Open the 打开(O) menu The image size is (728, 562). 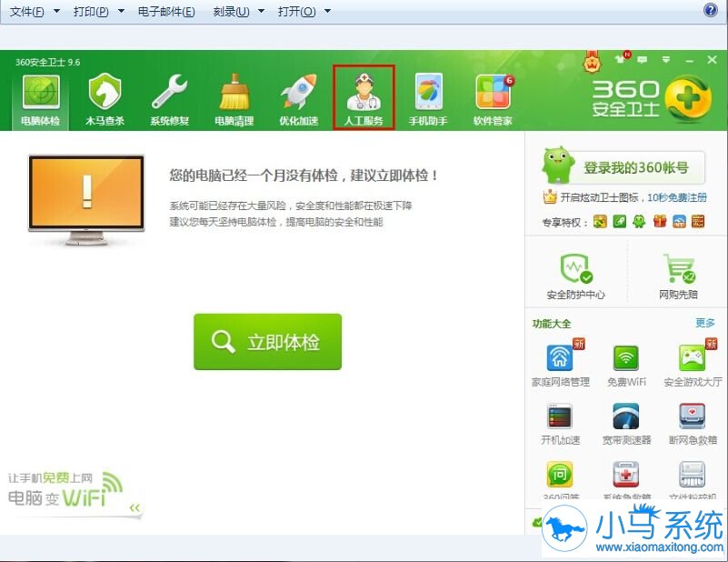tap(296, 11)
